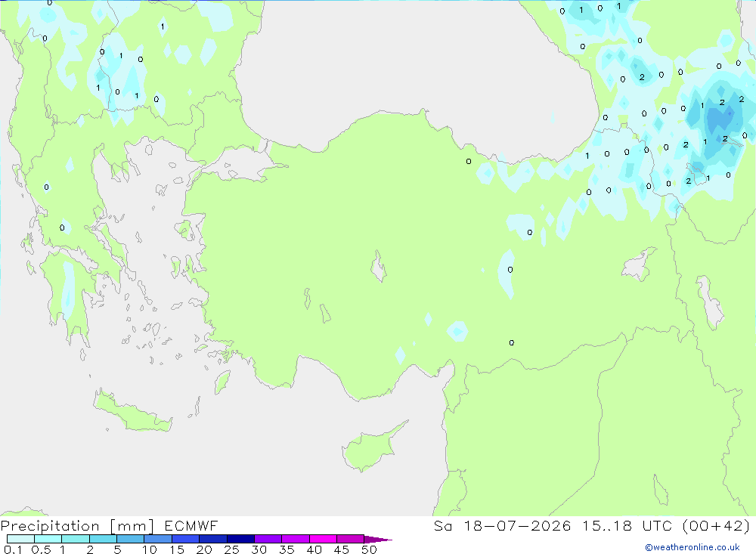Click the purple 30–35 legend swatch

coord(268,539)
